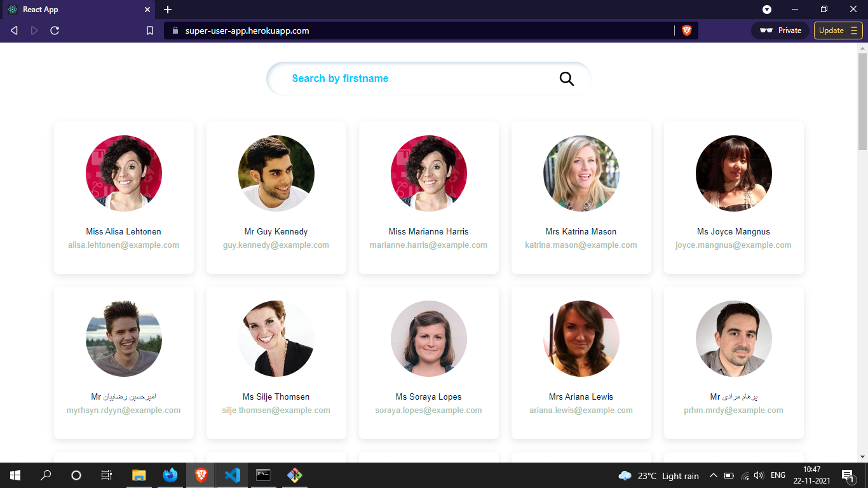Open the tab search dropdown in title bar

(767, 10)
